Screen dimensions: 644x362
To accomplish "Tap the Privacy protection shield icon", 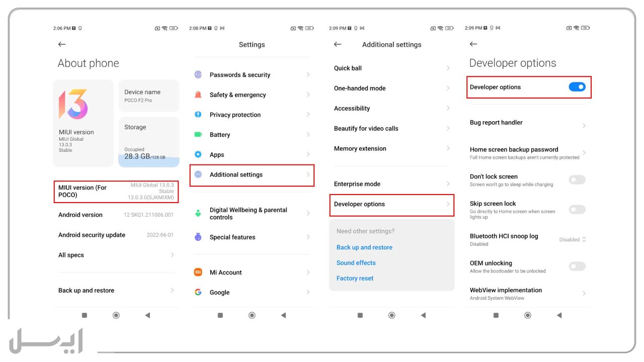I will click(x=198, y=115).
